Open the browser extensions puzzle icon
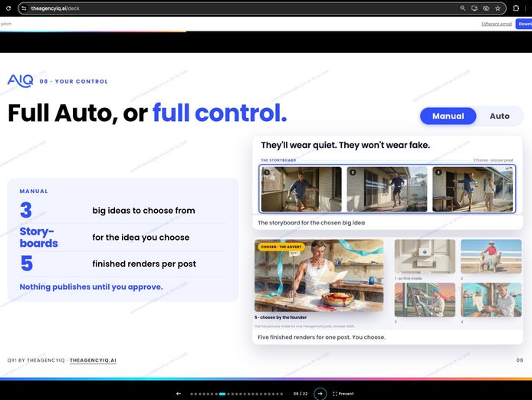 pos(516,8)
